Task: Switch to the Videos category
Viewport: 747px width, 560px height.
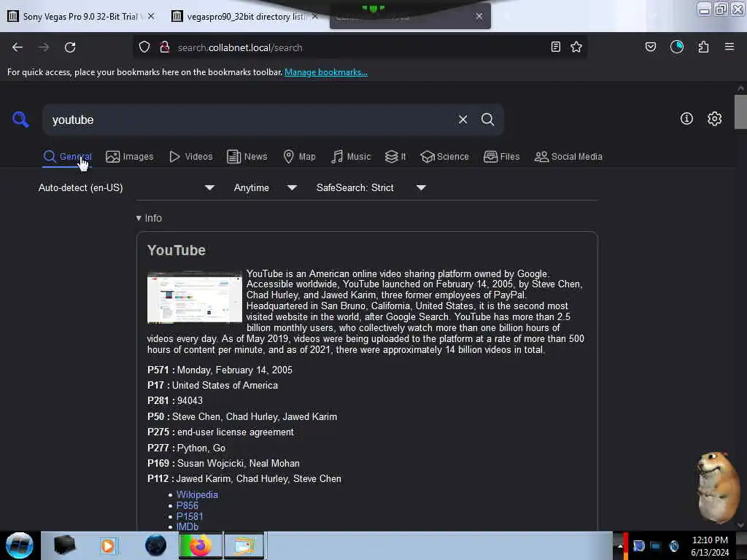Action: 191,157
